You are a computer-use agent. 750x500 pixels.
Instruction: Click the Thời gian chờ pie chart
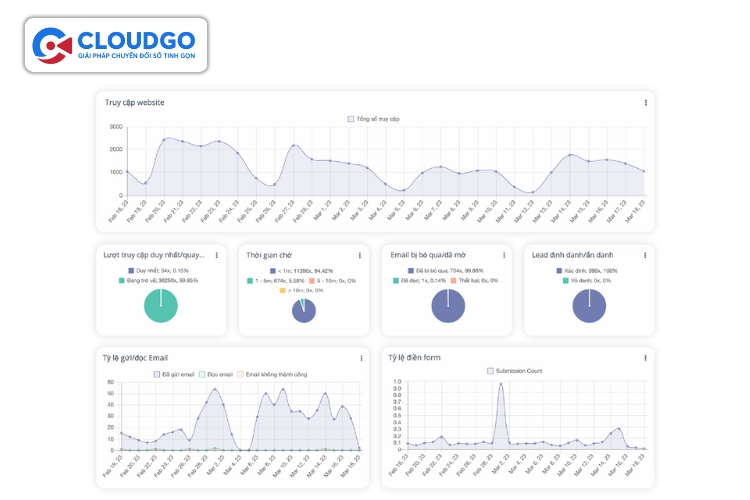[x=304, y=310]
